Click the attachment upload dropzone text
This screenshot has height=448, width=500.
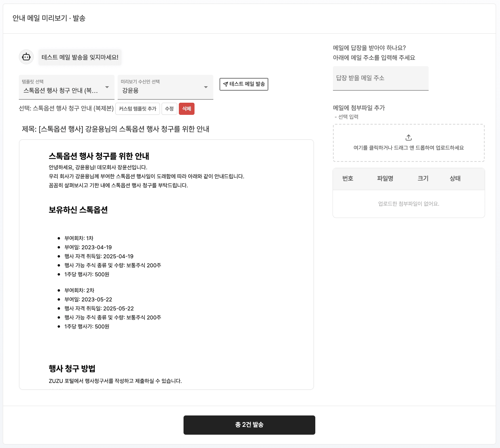(x=409, y=148)
